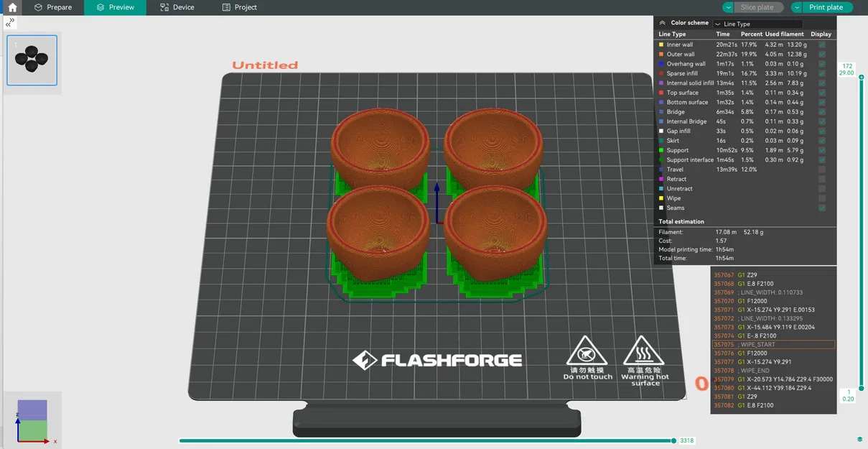Click the Inner wall yellow color swatch
Image resolution: width=868 pixels, height=449 pixels.
click(x=661, y=45)
